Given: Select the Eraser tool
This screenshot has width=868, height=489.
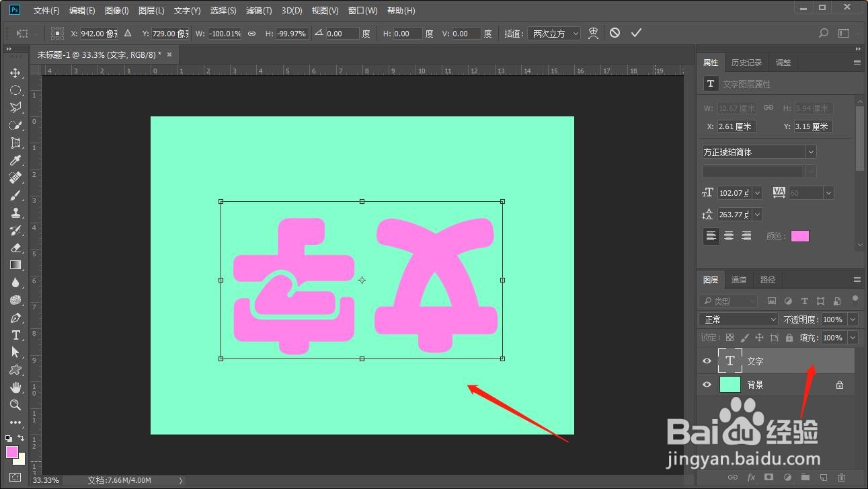Looking at the screenshot, I should tap(15, 248).
